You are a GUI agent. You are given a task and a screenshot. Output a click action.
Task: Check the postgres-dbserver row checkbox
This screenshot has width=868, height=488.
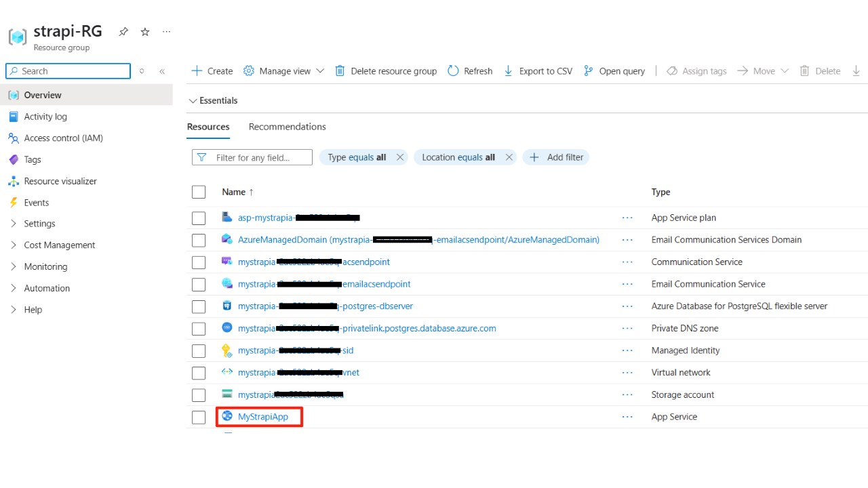coord(199,306)
